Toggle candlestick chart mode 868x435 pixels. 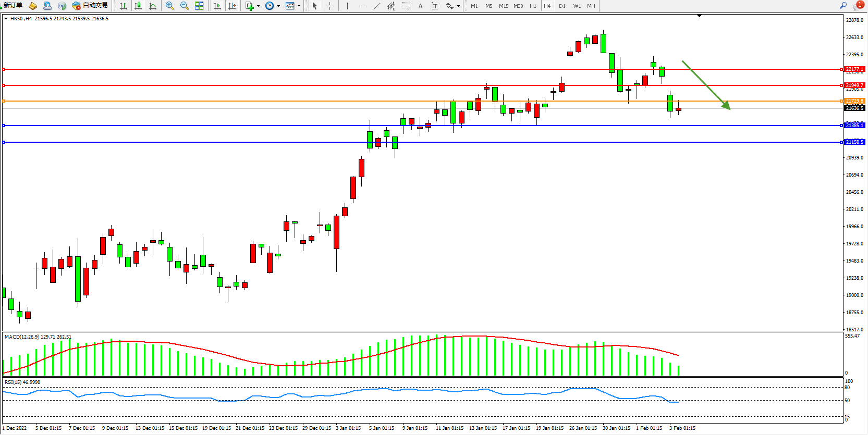tap(138, 6)
